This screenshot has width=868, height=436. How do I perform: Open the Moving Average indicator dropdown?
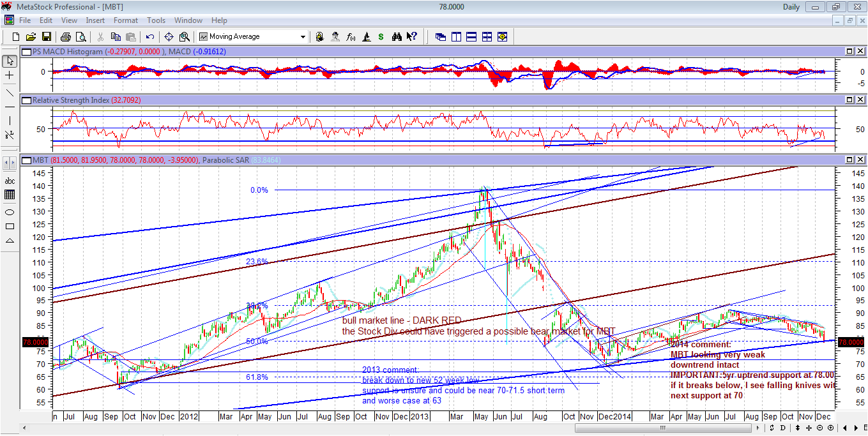pos(303,36)
